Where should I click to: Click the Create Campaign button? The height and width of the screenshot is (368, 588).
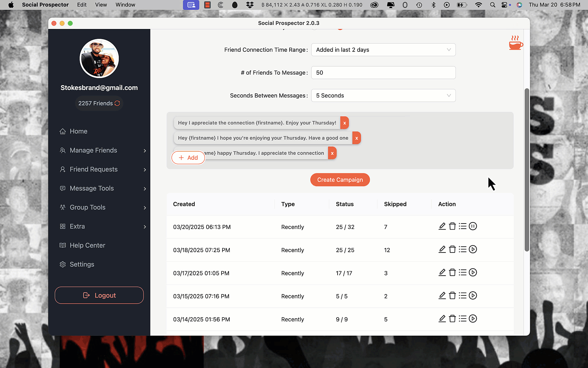[x=340, y=180]
